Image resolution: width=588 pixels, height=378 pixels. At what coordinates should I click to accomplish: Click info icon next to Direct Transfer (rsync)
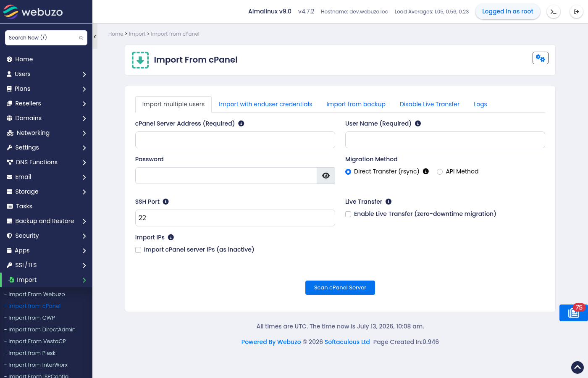(x=426, y=171)
